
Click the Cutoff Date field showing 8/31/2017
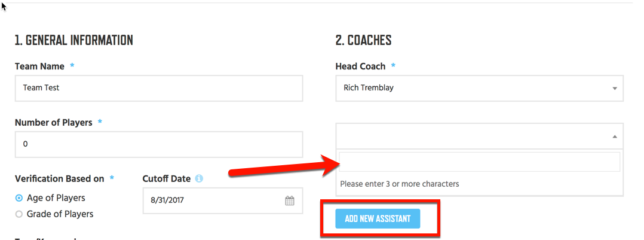click(x=223, y=201)
